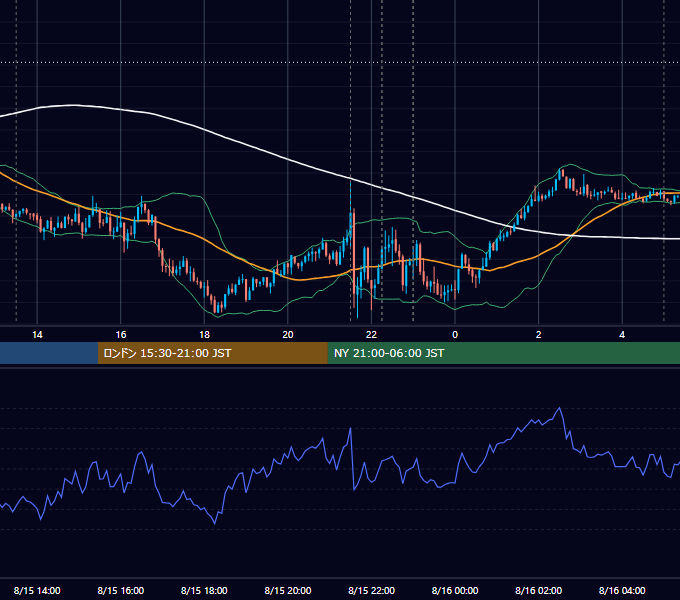Click the 18 hour axis label

click(x=204, y=335)
